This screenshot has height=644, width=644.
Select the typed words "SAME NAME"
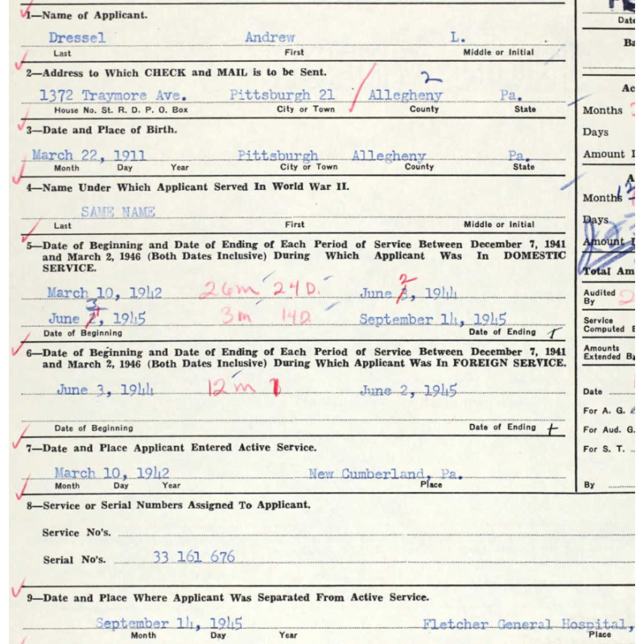[118, 212]
